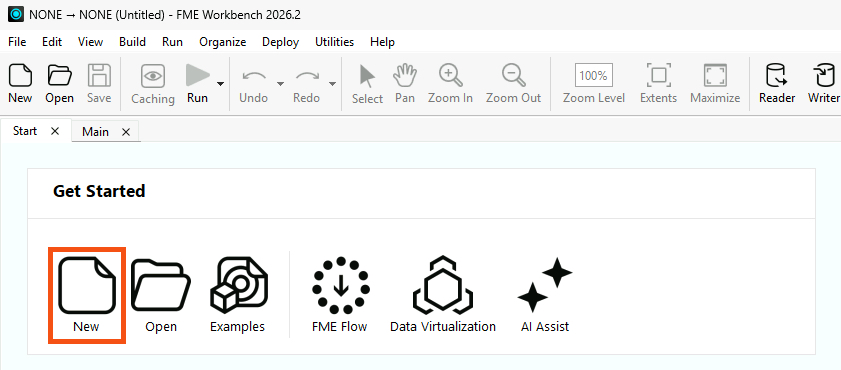This screenshot has width=841, height=370.
Task: Open the Run menu
Action: (173, 42)
